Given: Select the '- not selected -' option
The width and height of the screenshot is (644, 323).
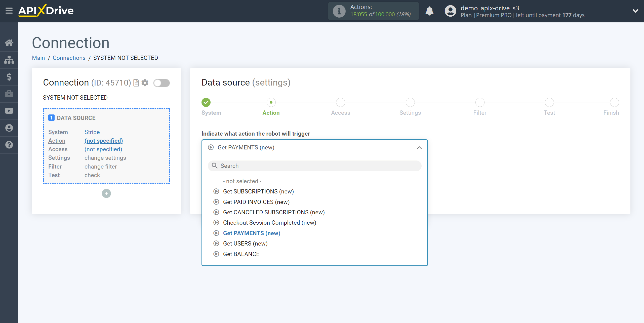Looking at the screenshot, I should tap(242, 181).
